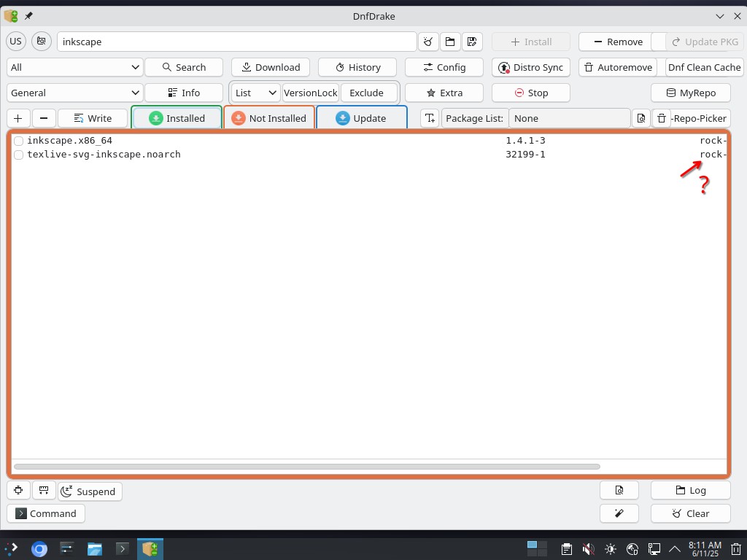Open the History button

pyautogui.click(x=357, y=67)
